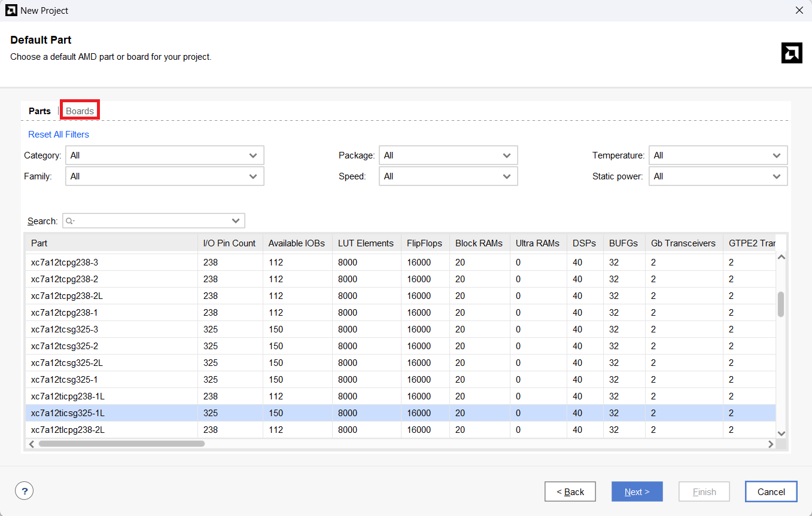
Task: Switch to the Boards tab
Action: click(x=80, y=111)
